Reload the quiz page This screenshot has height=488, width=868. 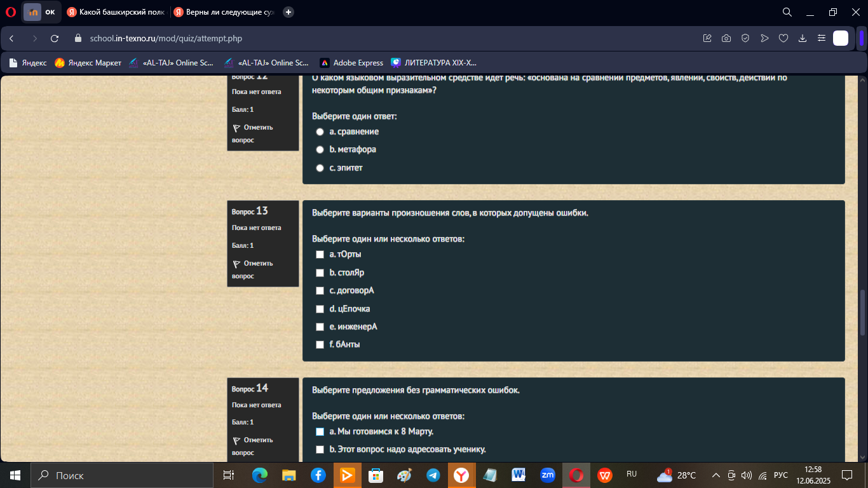(55, 39)
